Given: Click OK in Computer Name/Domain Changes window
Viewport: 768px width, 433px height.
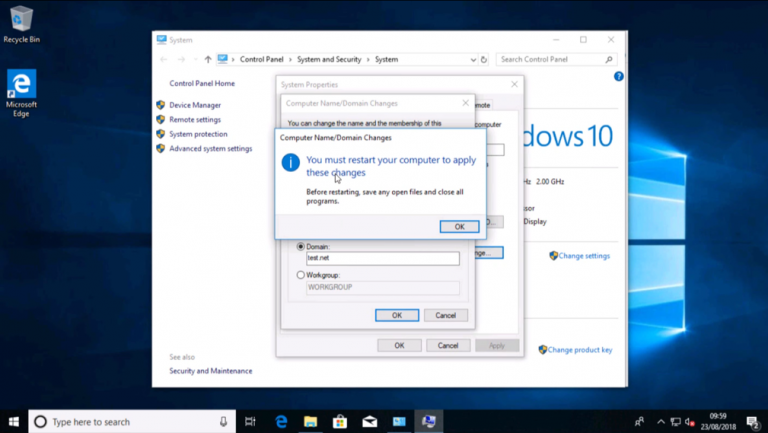Looking at the screenshot, I should [397, 315].
